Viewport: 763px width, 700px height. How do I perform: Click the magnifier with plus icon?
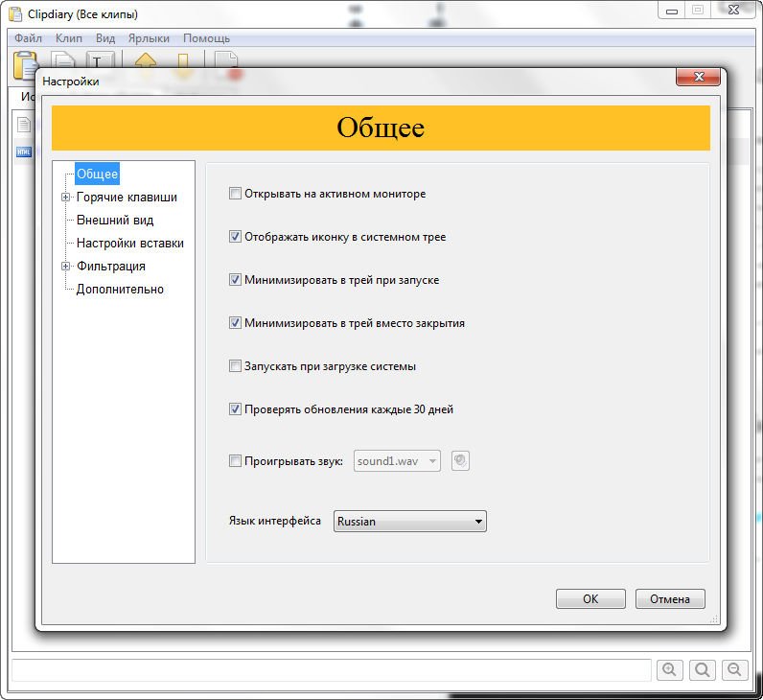click(x=670, y=670)
